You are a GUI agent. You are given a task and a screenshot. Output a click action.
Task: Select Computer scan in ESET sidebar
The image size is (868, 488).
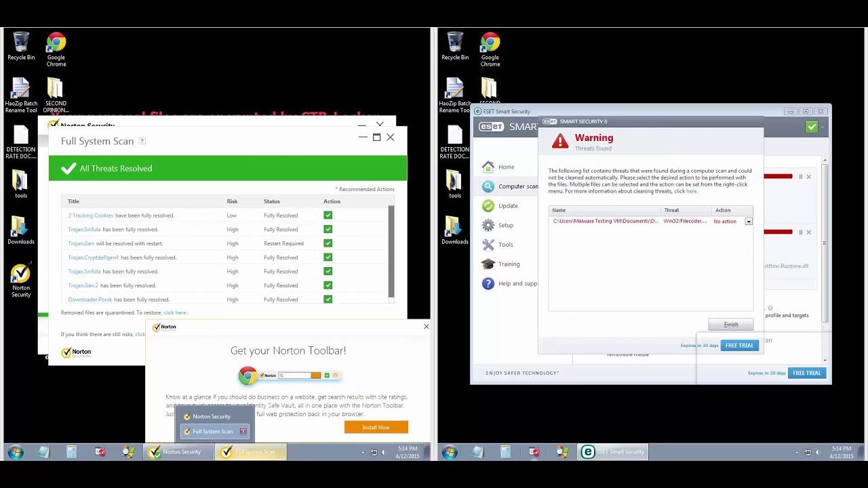(510, 186)
